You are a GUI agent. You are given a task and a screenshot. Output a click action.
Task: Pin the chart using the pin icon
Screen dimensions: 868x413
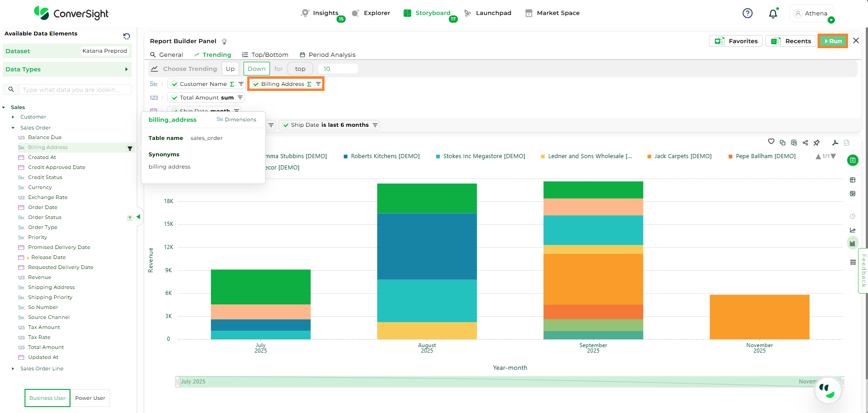[x=817, y=143]
